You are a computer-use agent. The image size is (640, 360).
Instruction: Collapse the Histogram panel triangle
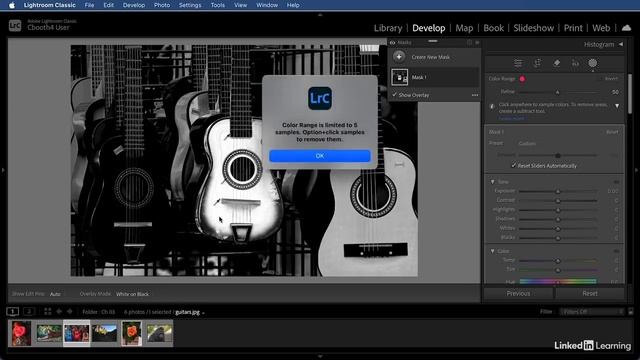point(621,44)
